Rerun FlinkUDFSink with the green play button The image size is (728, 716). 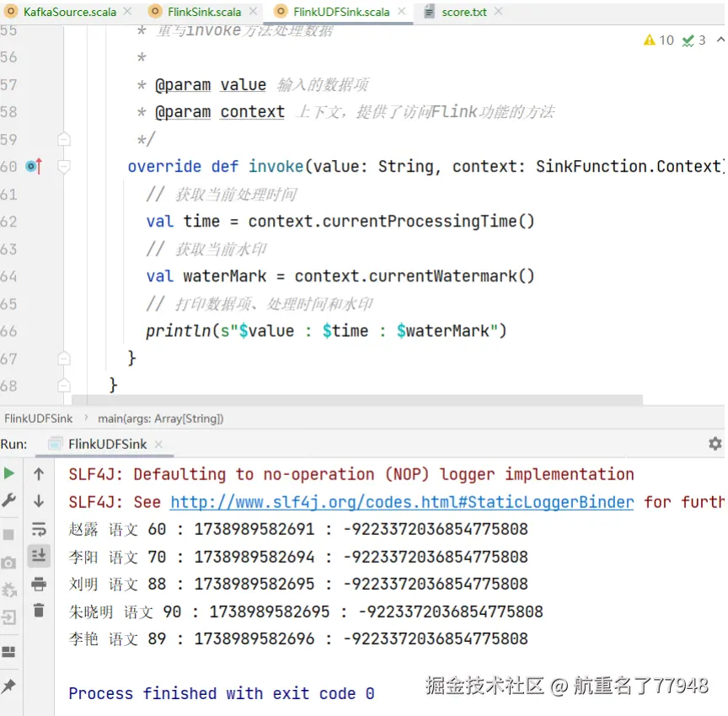[x=8, y=473]
